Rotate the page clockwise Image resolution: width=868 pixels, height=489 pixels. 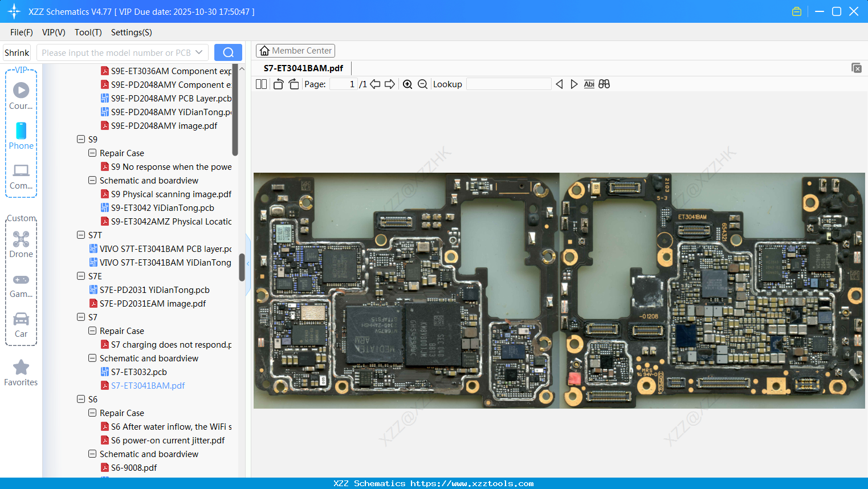(x=294, y=84)
